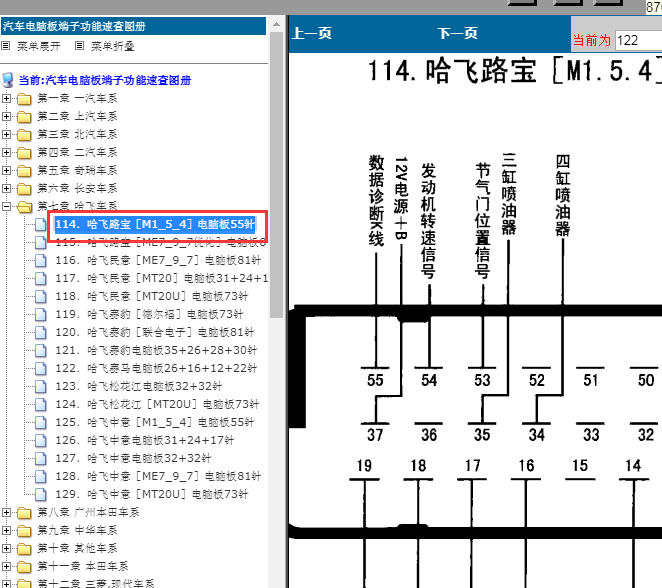The width and height of the screenshot is (662, 588).
Task: Click the 菜单折叠 list icon
Action: pos(79,46)
